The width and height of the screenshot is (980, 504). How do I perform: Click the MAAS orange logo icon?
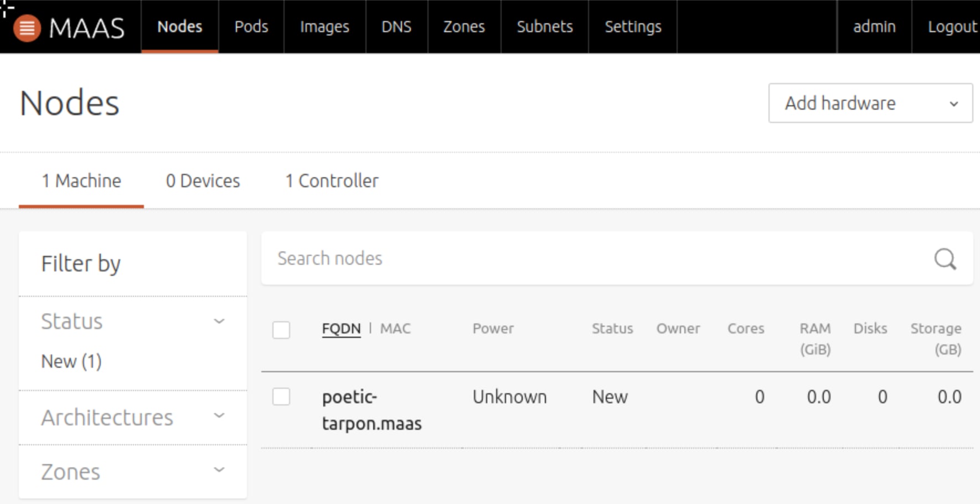click(x=27, y=28)
